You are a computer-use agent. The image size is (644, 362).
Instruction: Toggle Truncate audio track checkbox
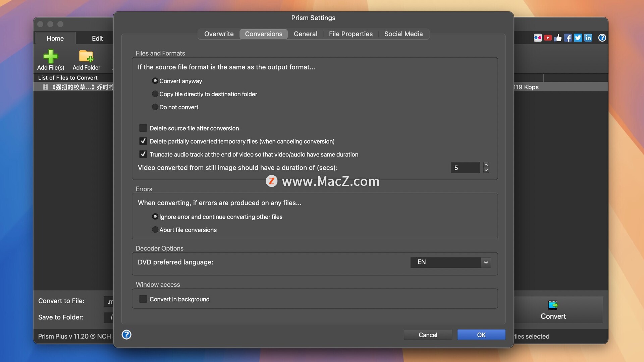tap(143, 154)
